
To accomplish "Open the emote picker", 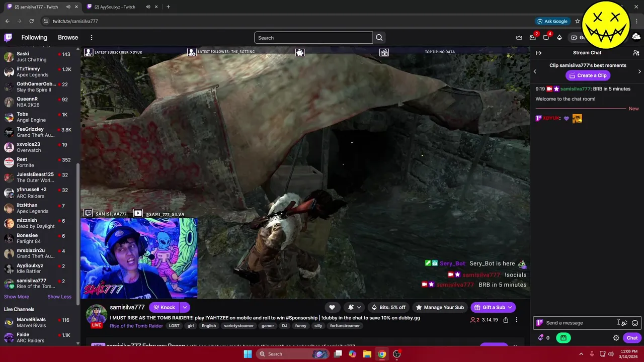I will (635, 323).
